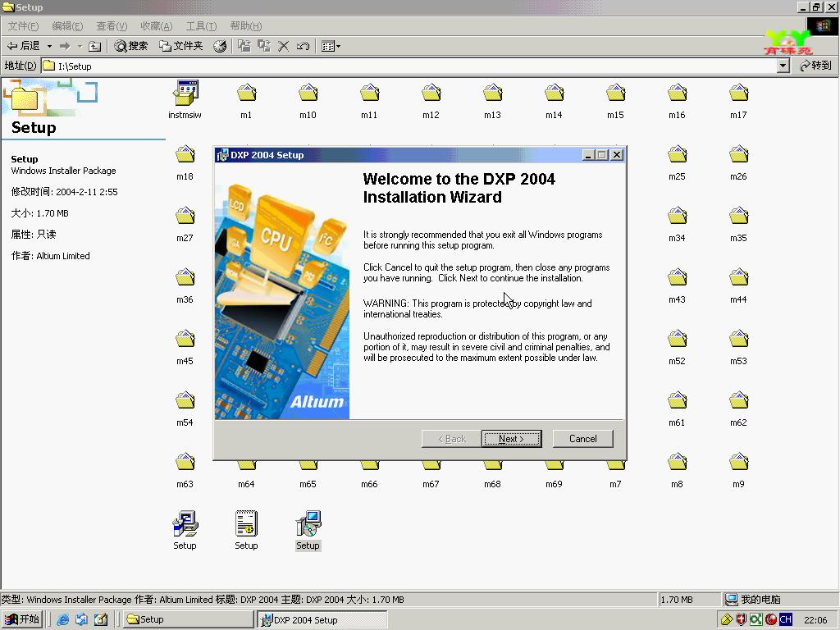Click the Delete X toolbar icon
840x630 pixels.
coord(283,46)
